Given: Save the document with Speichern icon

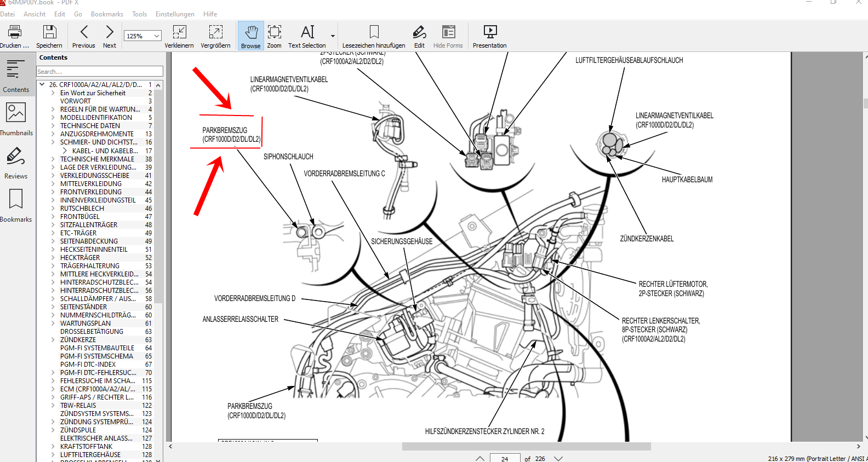Looking at the screenshot, I should tap(49, 32).
